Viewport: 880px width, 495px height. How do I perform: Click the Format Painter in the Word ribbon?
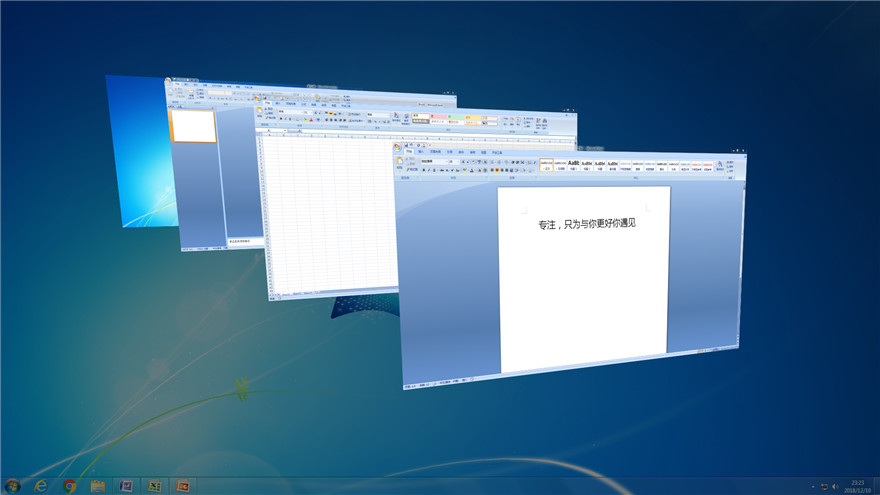(412, 169)
